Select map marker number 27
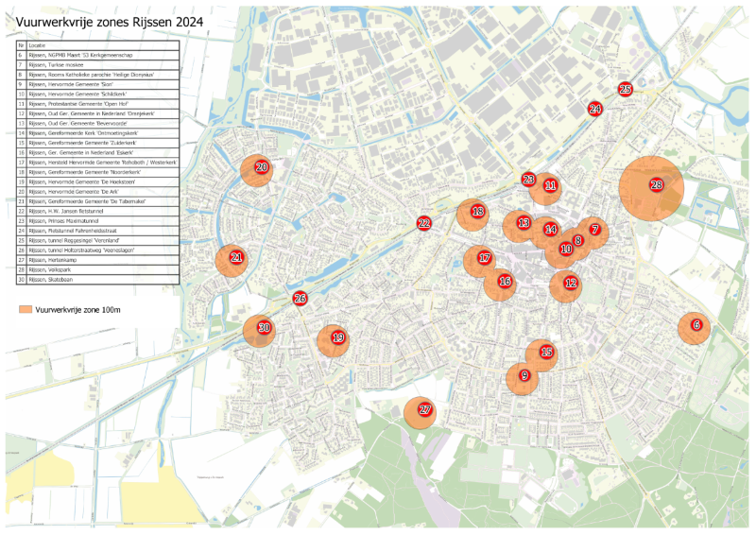Screen dimensions: 756x535 [x=425, y=410]
